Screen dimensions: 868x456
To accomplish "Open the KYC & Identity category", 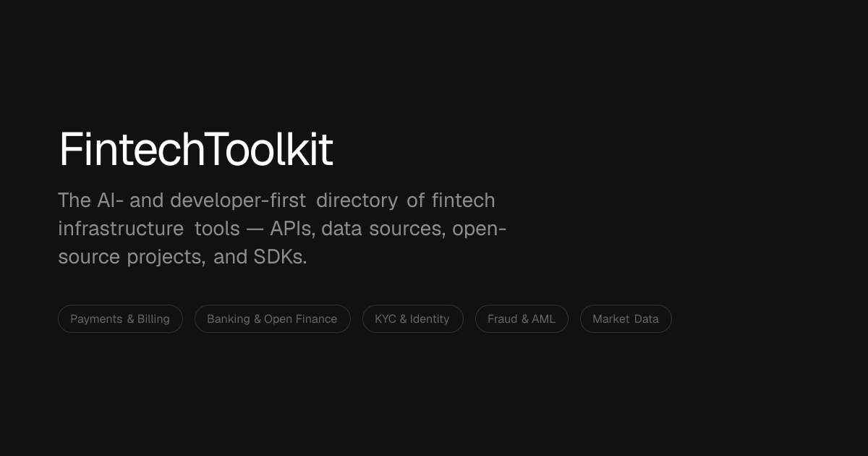I will (412, 318).
